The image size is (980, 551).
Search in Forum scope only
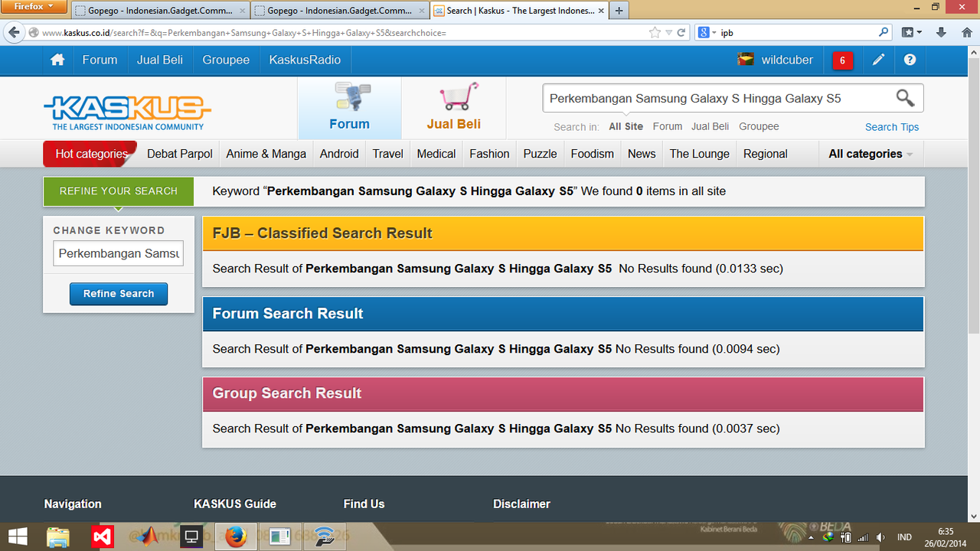coord(668,126)
